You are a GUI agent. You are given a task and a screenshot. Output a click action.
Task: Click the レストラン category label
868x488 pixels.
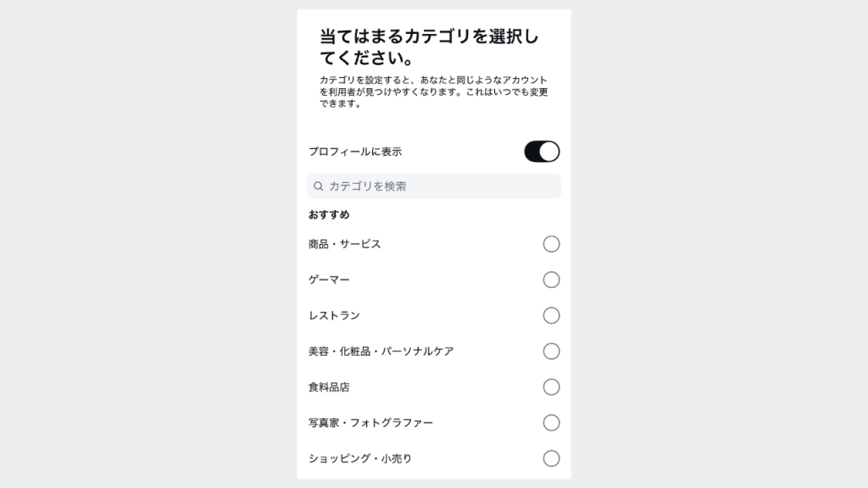point(334,315)
